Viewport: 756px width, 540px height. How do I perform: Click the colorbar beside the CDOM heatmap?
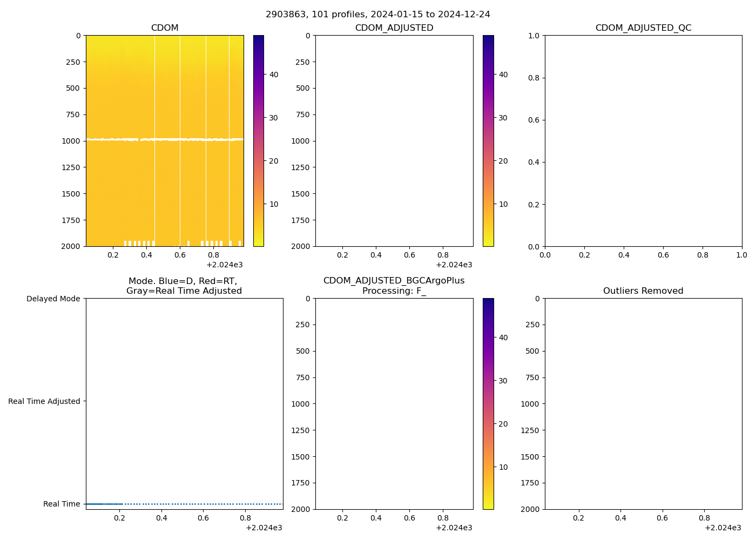click(259, 140)
